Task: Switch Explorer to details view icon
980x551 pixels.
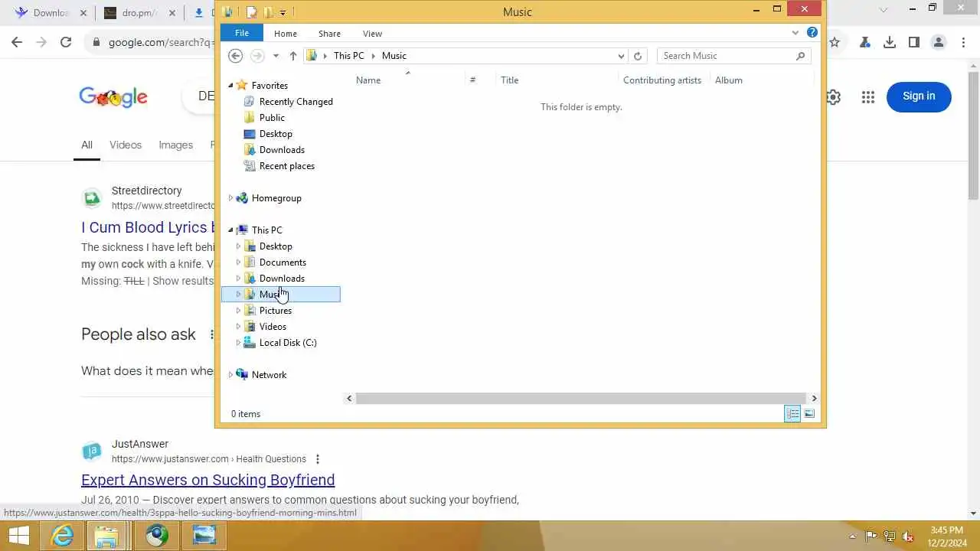Action: (x=792, y=414)
